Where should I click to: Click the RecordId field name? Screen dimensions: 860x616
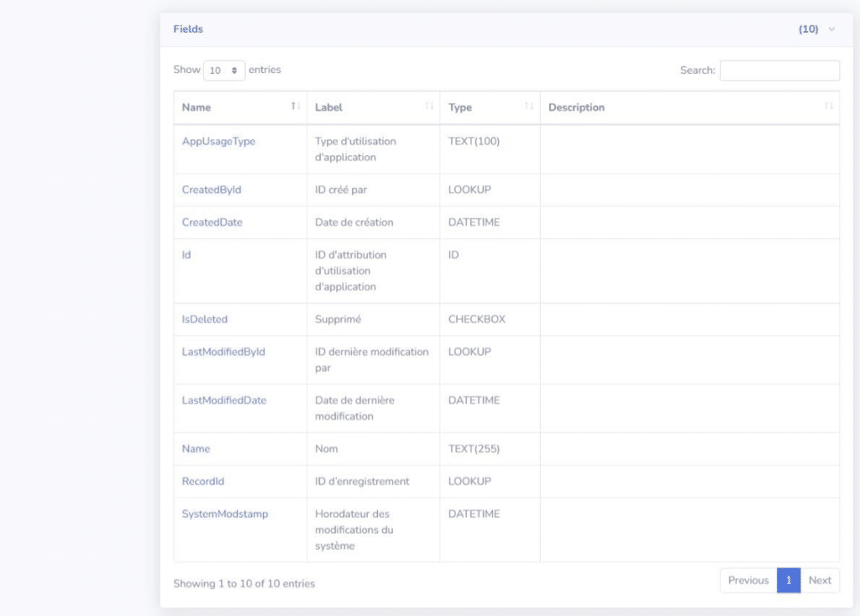[203, 482]
